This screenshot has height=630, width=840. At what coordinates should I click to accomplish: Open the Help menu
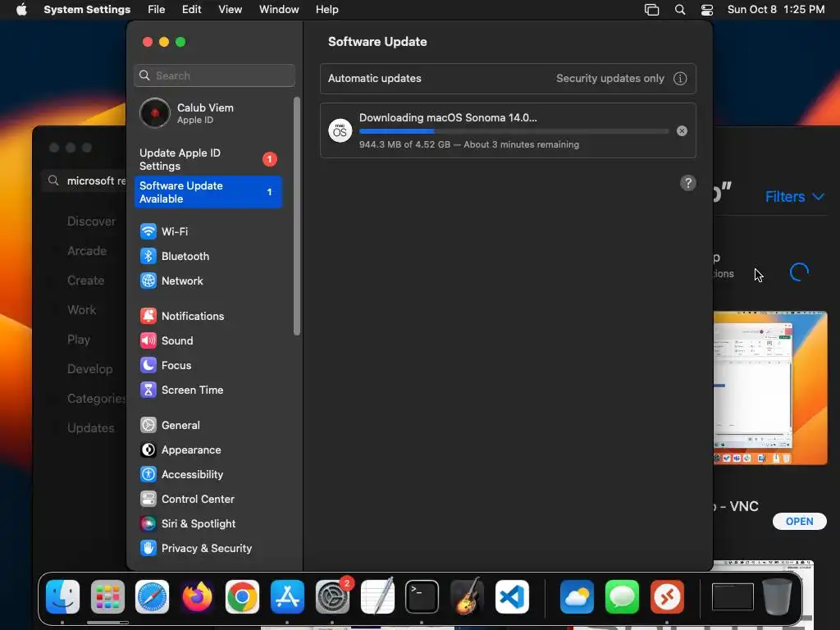coord(326,10)
